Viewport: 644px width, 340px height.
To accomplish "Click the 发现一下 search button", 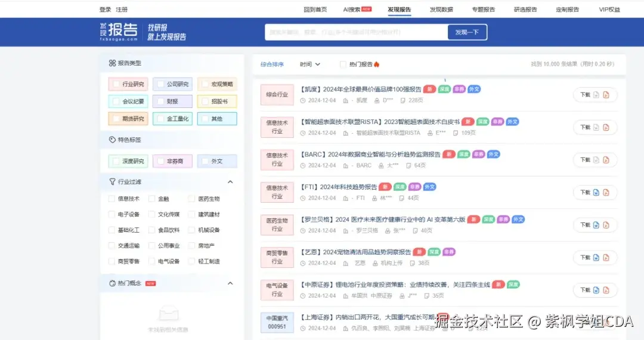I will (467, 32).
